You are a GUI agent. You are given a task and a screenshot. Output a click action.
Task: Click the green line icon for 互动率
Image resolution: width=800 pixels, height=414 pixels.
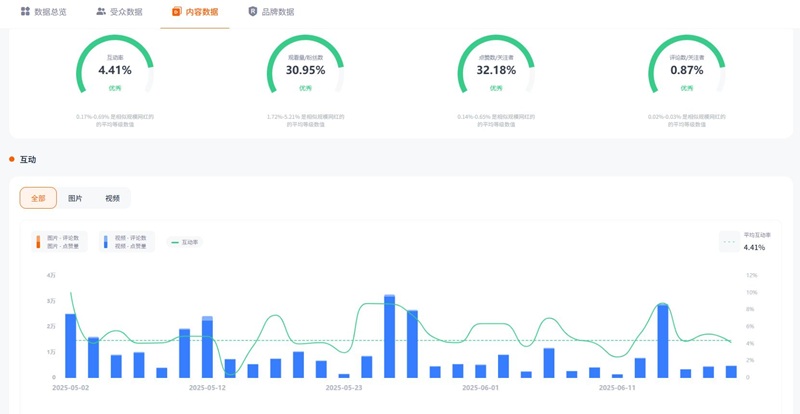pos(175,242)
